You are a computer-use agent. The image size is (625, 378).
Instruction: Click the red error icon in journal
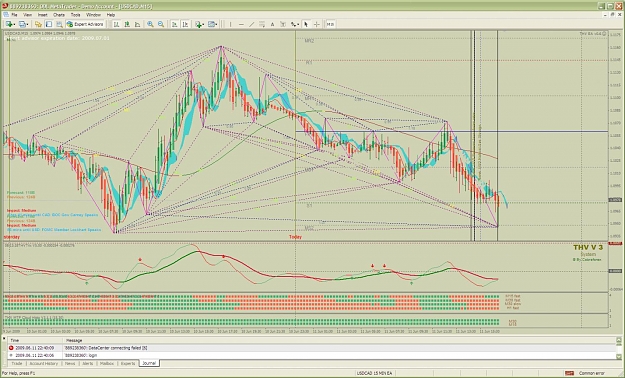(x=11, y=348)
